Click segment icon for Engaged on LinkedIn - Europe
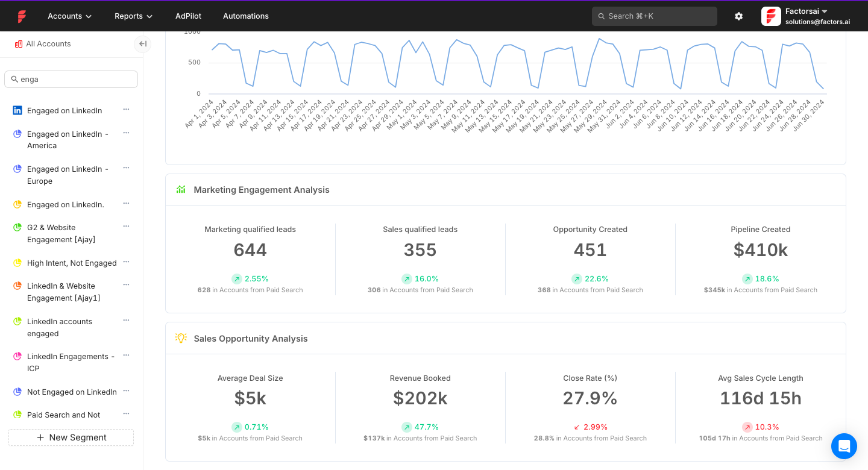The image size is (868, 470). click(x=17, y=169)
